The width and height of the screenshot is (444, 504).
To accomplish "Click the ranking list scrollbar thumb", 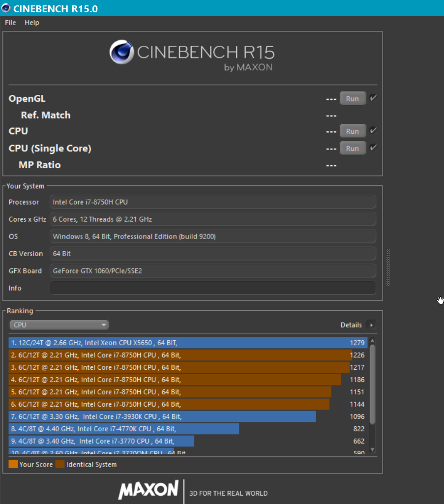I will [x=373, y=385].
